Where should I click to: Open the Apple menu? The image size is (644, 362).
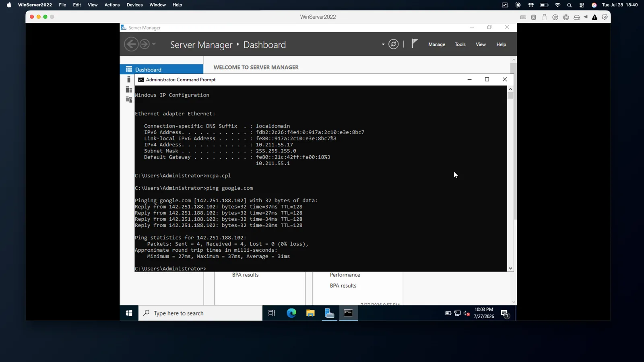9,5
